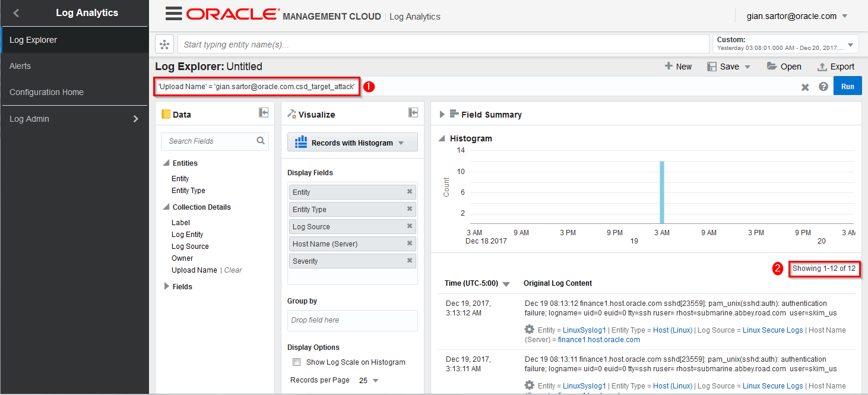The width and height of the screenshot is (868, 395).
Task: Select the Entity Type field in Data panel
Action: point(188,191)
